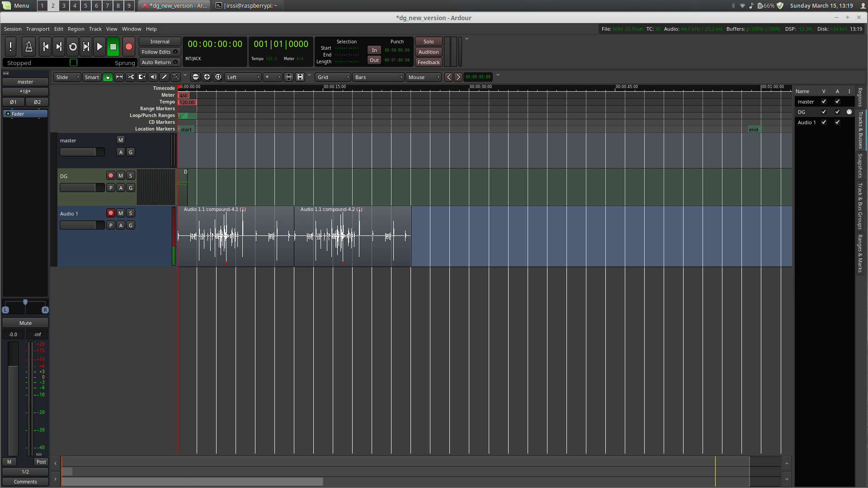Toggle Audio 1 active checkbox
The image size is (868, 488).
[837, 122]
